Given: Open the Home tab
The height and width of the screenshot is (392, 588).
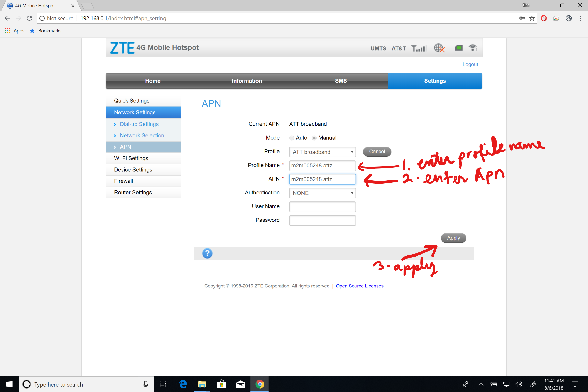Looking at the screenshot, I should [153, 81].
